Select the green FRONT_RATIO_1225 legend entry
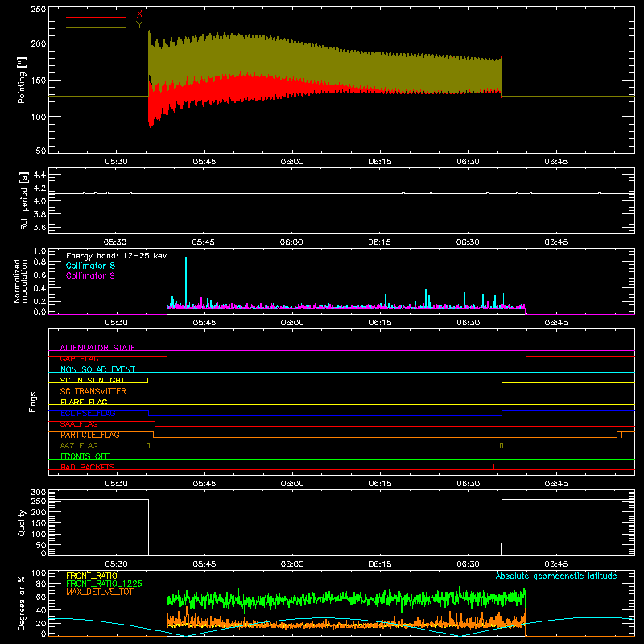Viewport: 644px width, 644px height. 105,584
